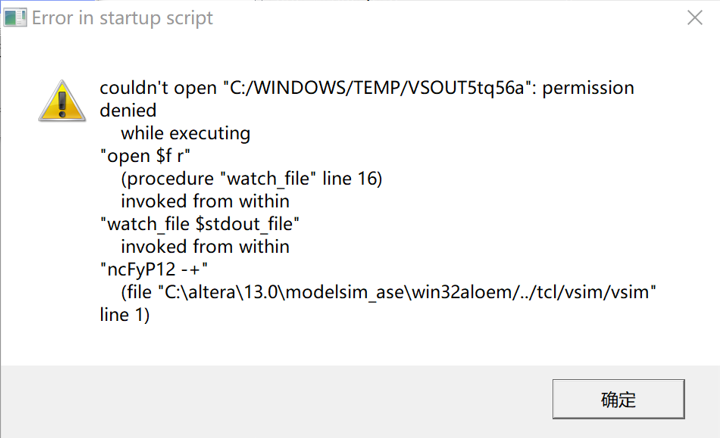723x438 pixels.
Task: Click the final "line 1)" text
Action: pos(124,313)
